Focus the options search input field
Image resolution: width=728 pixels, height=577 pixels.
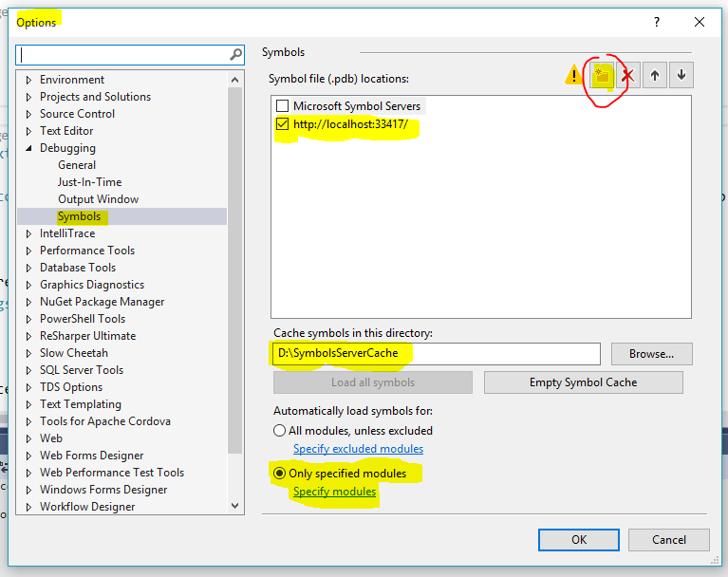pos(123,55)
